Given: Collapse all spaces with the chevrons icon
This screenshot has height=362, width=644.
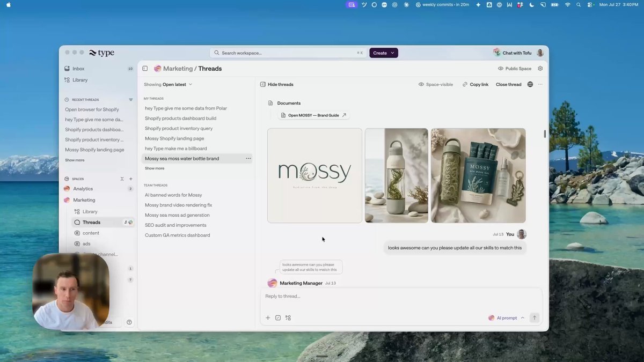Looking at the screenshot, I should 122,179.
